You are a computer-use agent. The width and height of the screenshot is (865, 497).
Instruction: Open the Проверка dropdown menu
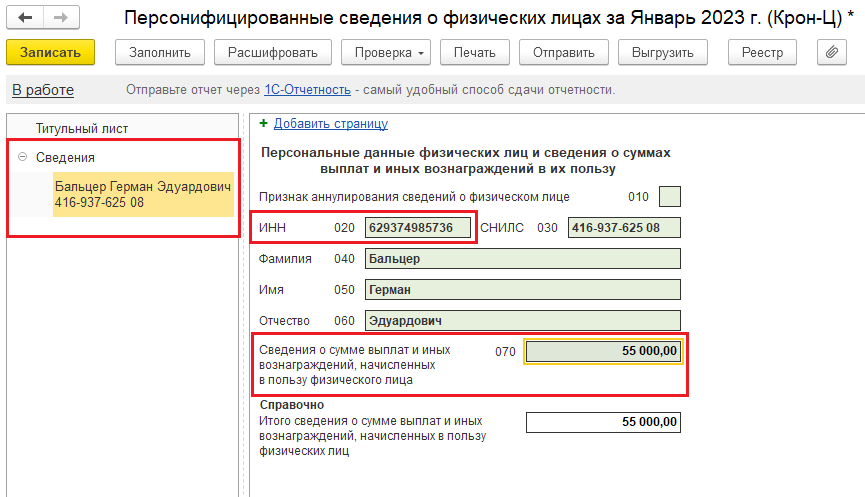(x=386, y=52)
